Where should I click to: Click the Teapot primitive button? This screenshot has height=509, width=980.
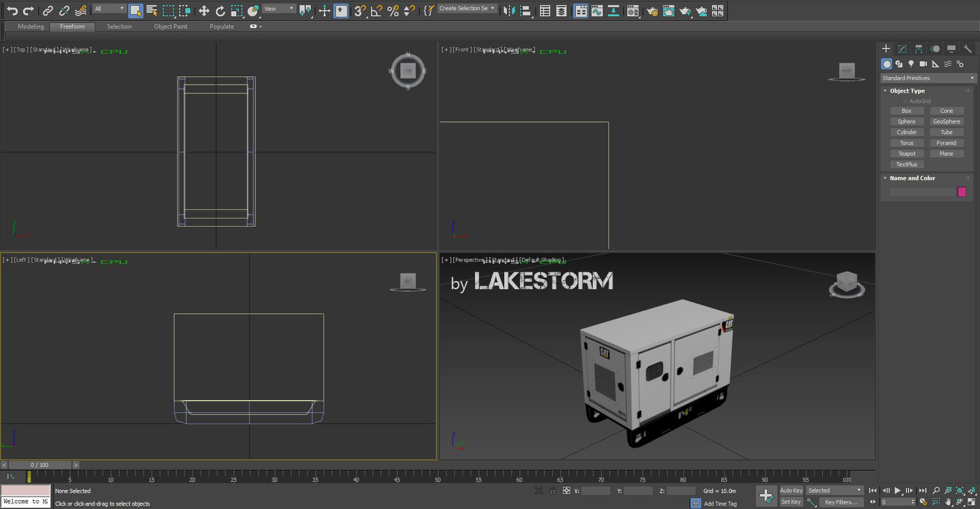coord(906,154)
